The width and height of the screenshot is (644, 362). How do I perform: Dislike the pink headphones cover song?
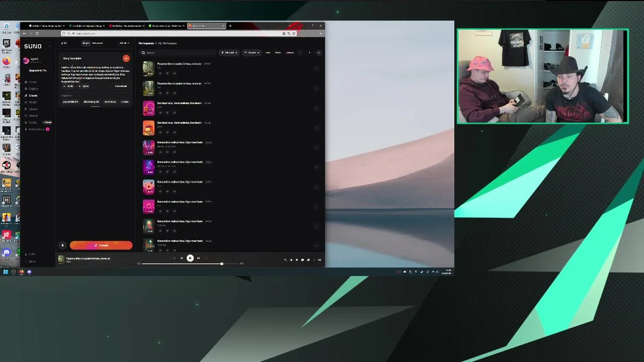(x=168, y=113)
